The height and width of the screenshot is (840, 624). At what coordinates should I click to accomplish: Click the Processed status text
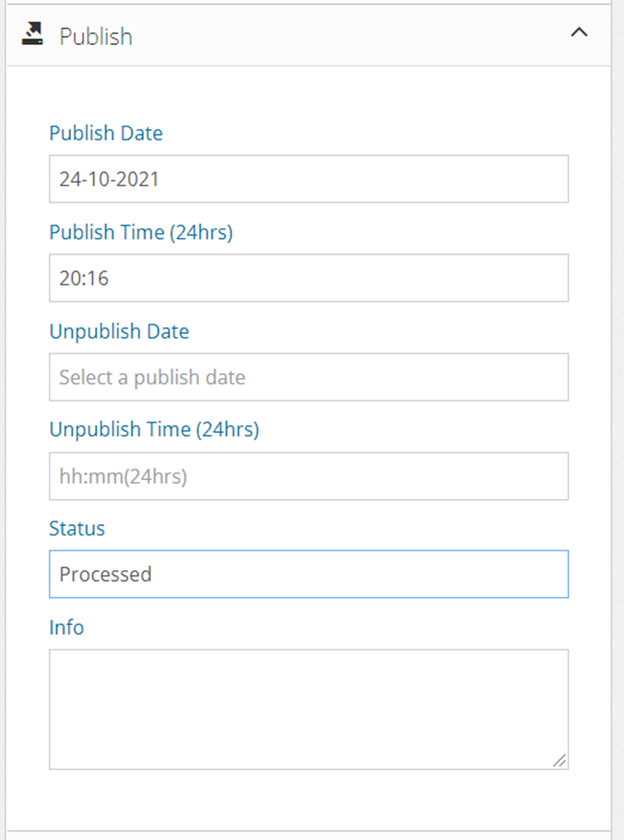(x=106, y=575)
